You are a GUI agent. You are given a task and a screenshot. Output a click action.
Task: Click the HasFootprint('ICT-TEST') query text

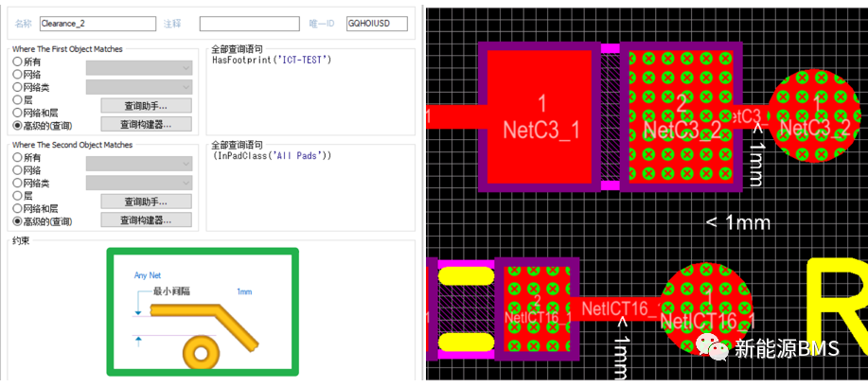click(272, 60)
